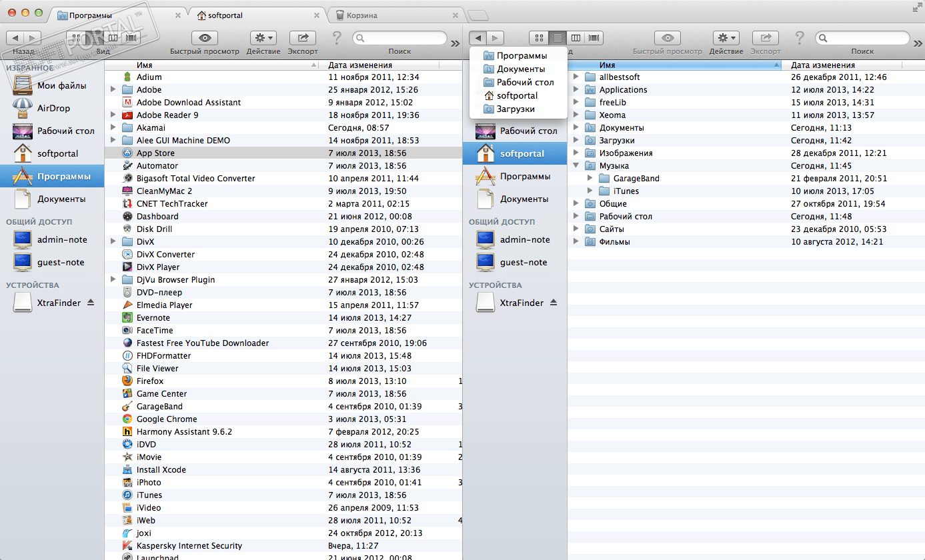The height and width of the screenshot is (560, 925).
Task: Open Мои файлы in the sidebar
Action: pos(52,85)
